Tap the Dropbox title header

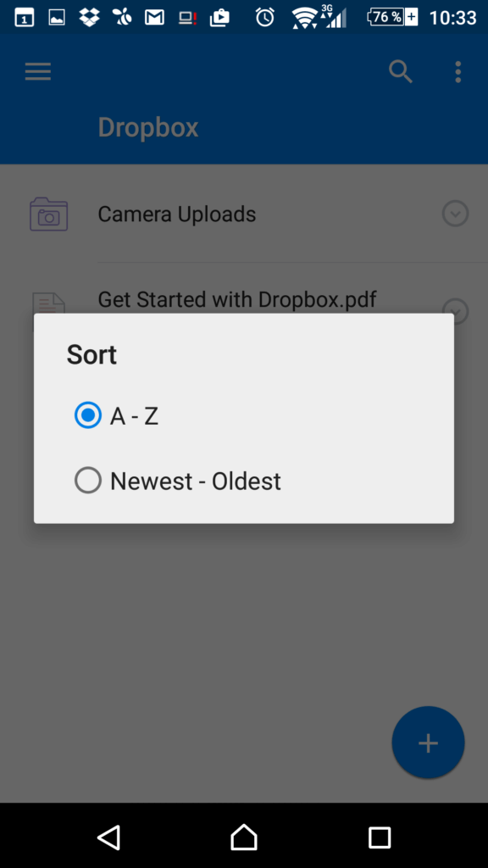[148, 127]
